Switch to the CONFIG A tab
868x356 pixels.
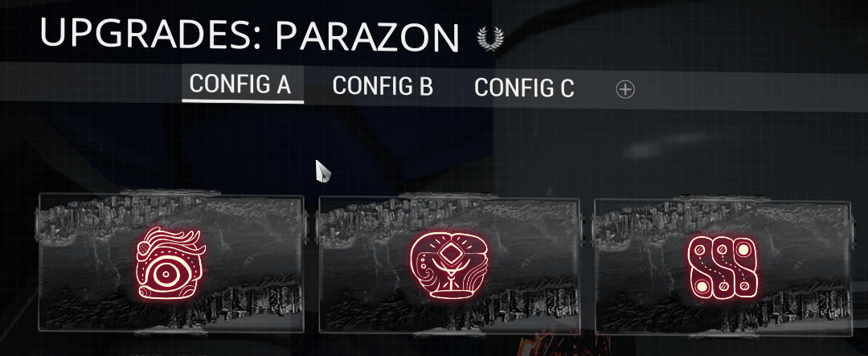tap(240, 84)
